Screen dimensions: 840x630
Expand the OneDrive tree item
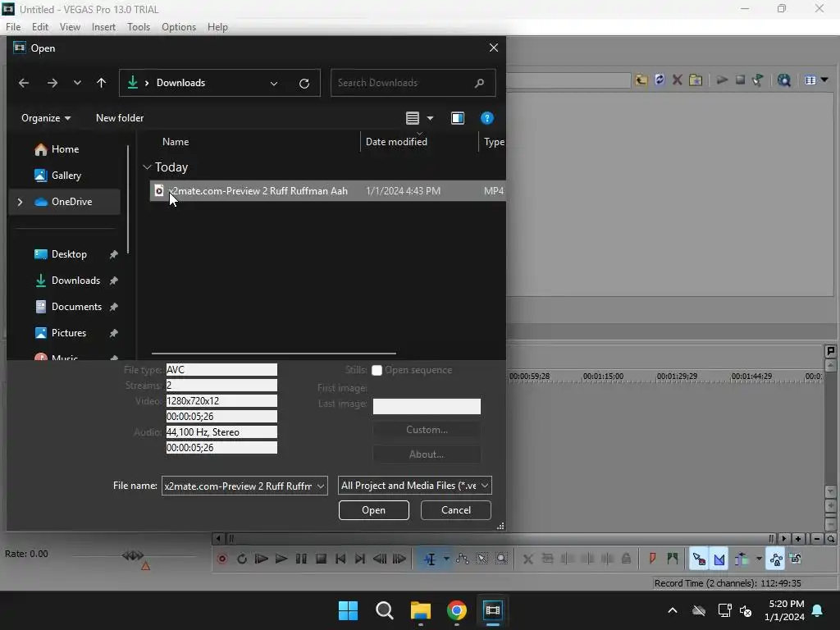tap(20, 202)
